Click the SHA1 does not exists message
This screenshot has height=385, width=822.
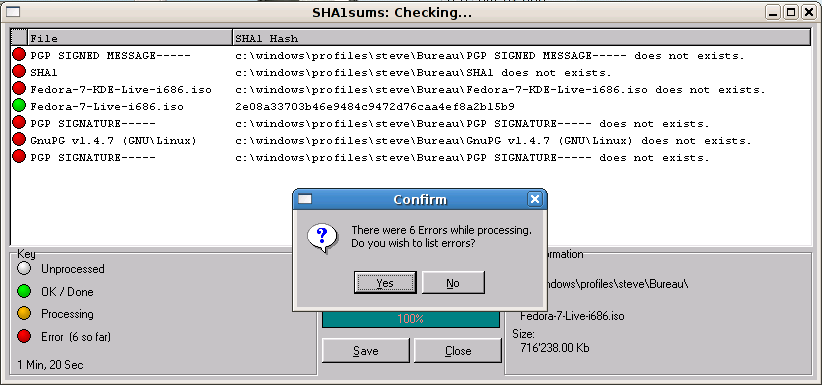tap(424, 73)
